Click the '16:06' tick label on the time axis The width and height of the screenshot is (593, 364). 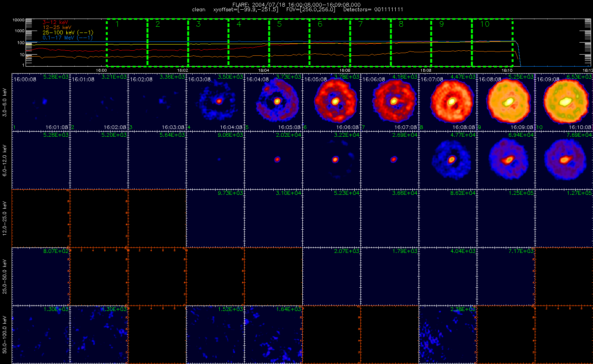[345, 70]
